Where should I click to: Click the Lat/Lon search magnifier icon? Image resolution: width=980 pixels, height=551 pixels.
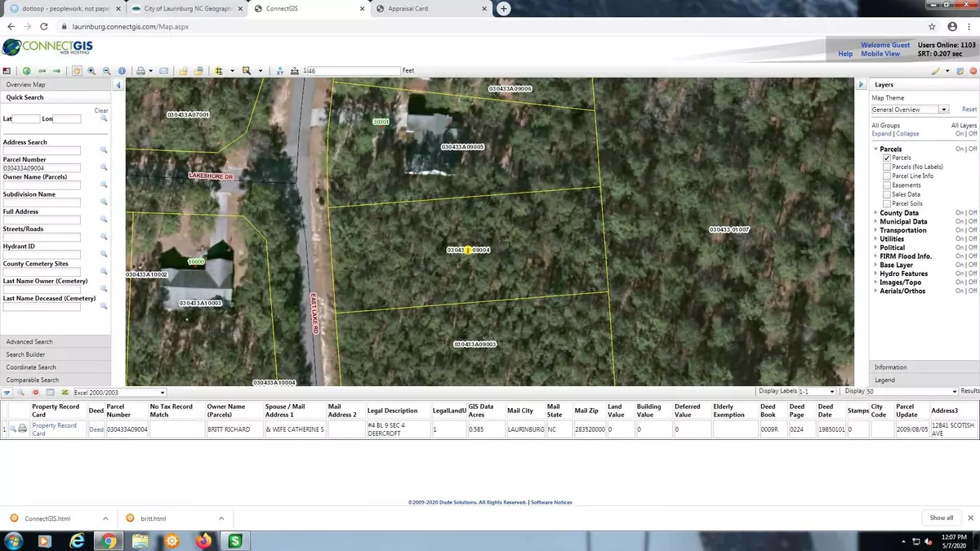pyautogui.click(x=104, y=119)
